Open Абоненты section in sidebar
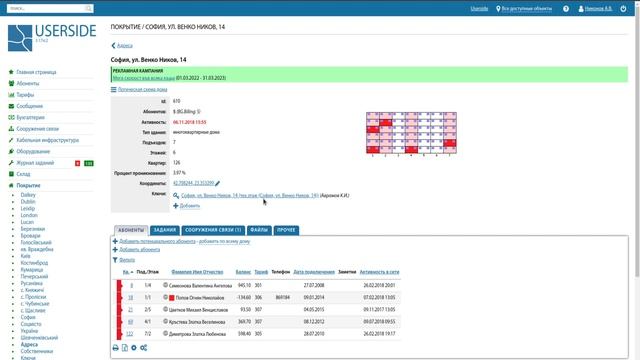The width and height of the screenshot is (640, 360). click(28, 84)
